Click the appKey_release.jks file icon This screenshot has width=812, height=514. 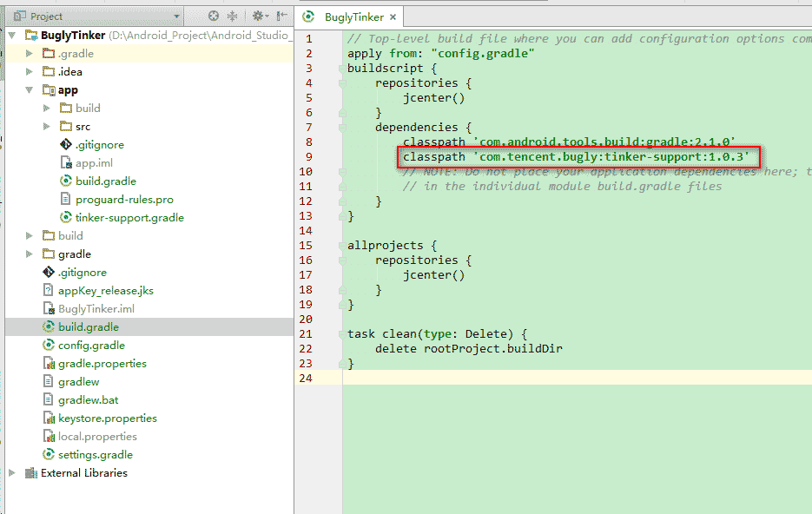pyautogui.click(x=48, y=290)
